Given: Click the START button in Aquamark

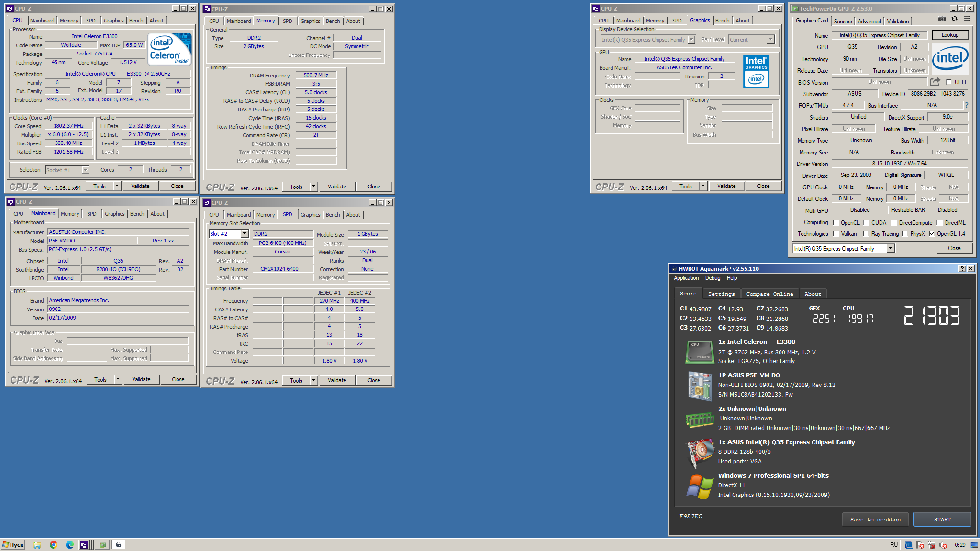Looking at the screenshot, I should pos(942,519).
